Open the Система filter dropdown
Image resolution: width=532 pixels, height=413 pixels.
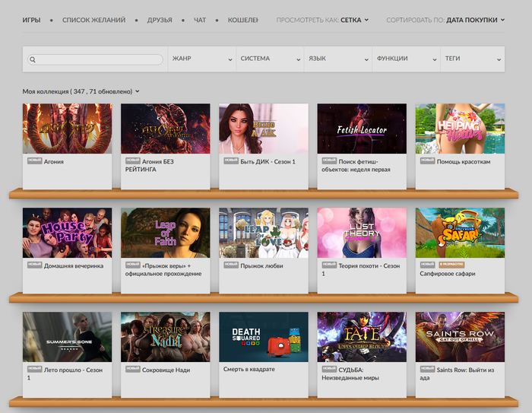[x=270, y=59]
